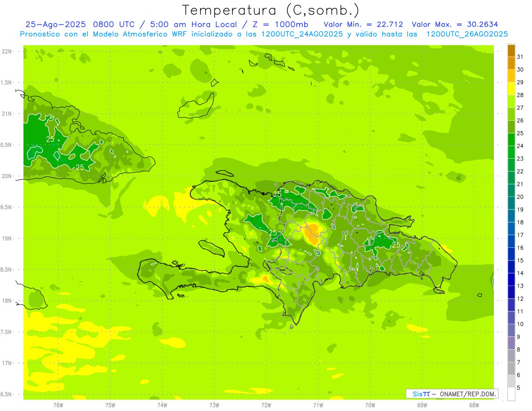Click the cropped '6.5N' latitude label
Viewport: 532px width, 411px height.
click(6, 394)
